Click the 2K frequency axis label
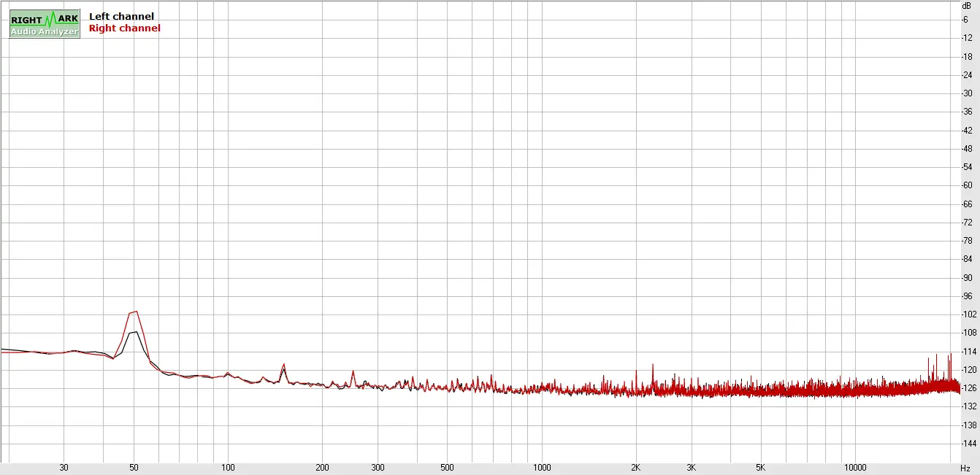The width and height of the screenshot is (980, 475). click(635, 468)
